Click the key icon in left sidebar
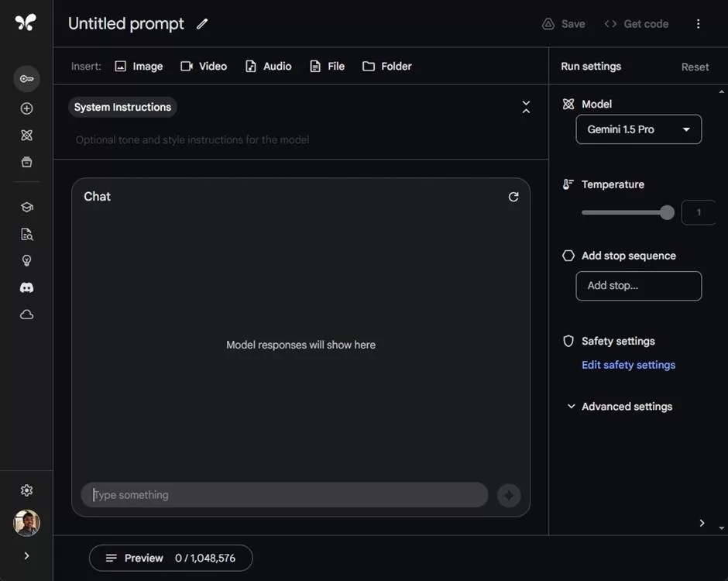The image size is (728, 581). point(26,78)
